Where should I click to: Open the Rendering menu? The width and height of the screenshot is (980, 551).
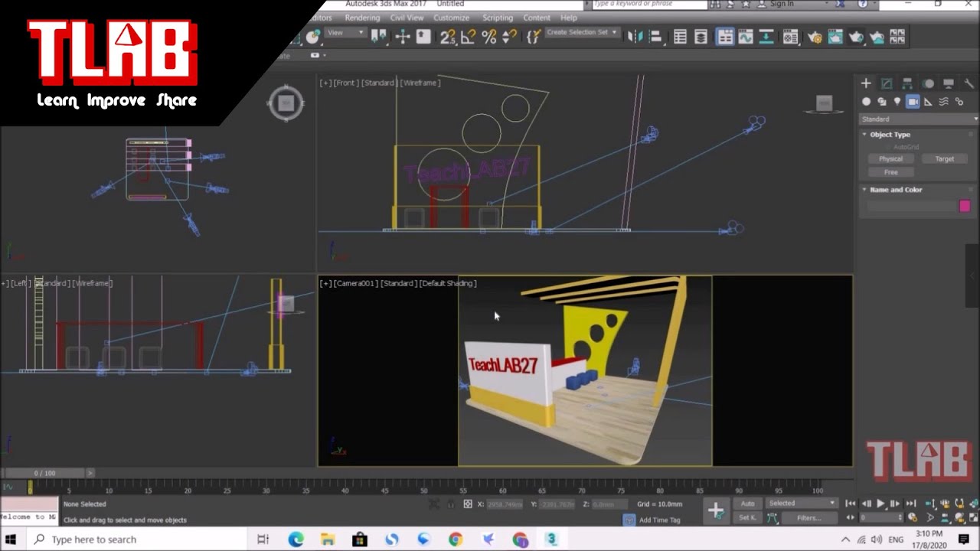(x=362, y=18)
